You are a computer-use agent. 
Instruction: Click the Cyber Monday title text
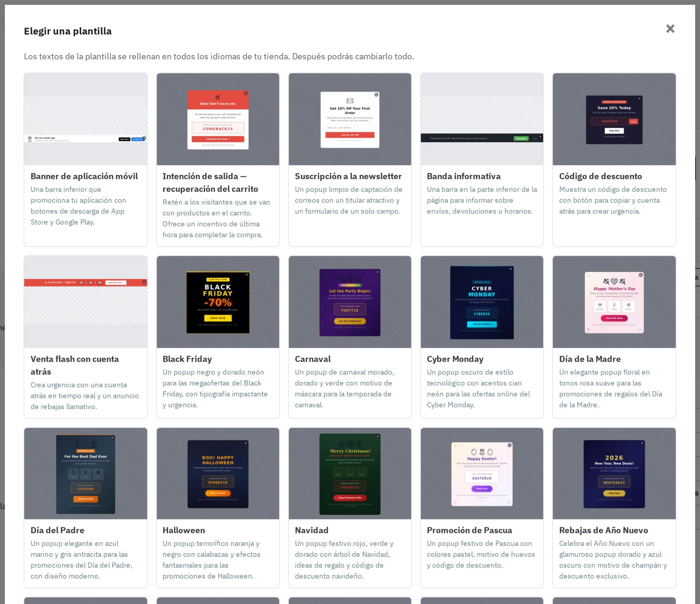click(x=455, y=359)
